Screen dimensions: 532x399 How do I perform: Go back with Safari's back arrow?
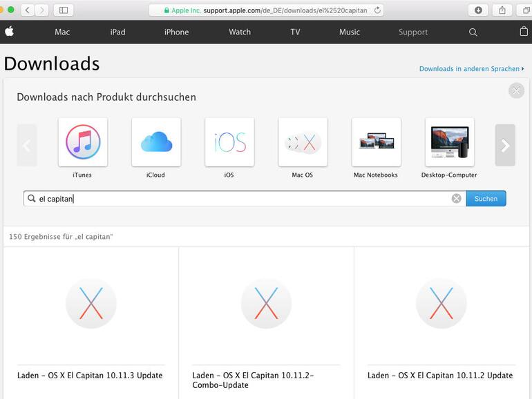pyautogui.click(x=28, y=10)
